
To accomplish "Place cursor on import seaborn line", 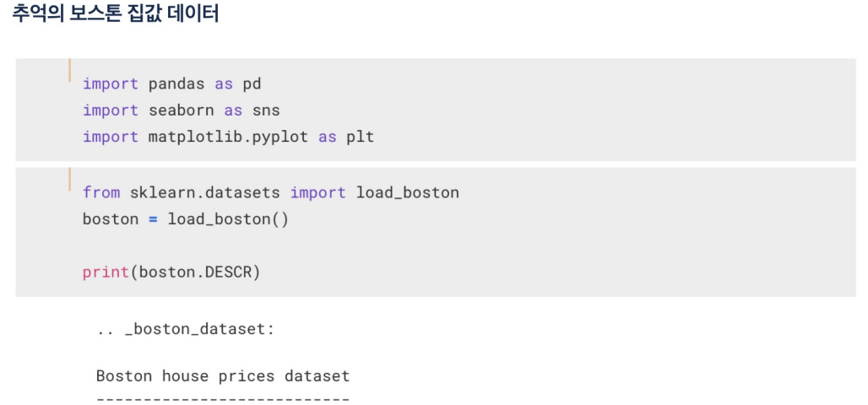I will [181, 111].
